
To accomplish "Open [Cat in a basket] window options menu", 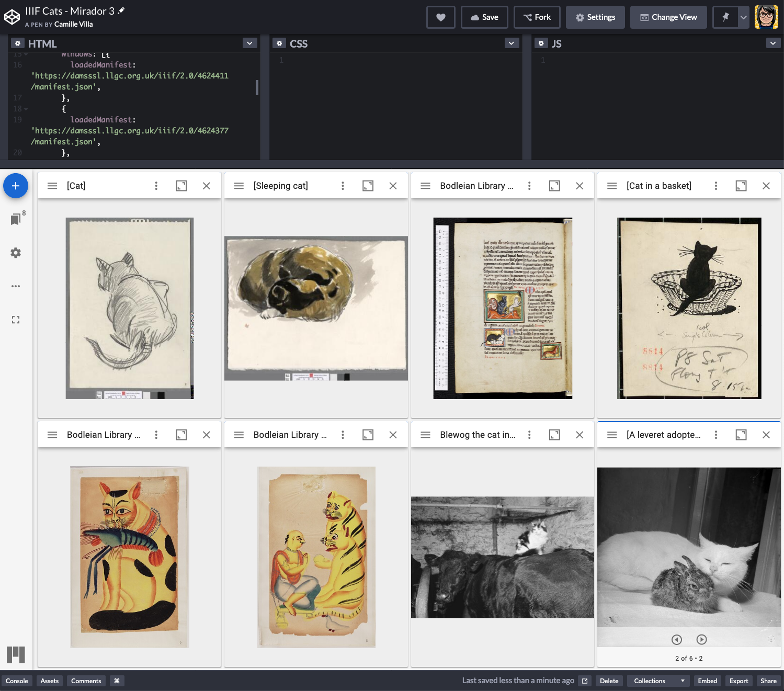I will point(715,186).
